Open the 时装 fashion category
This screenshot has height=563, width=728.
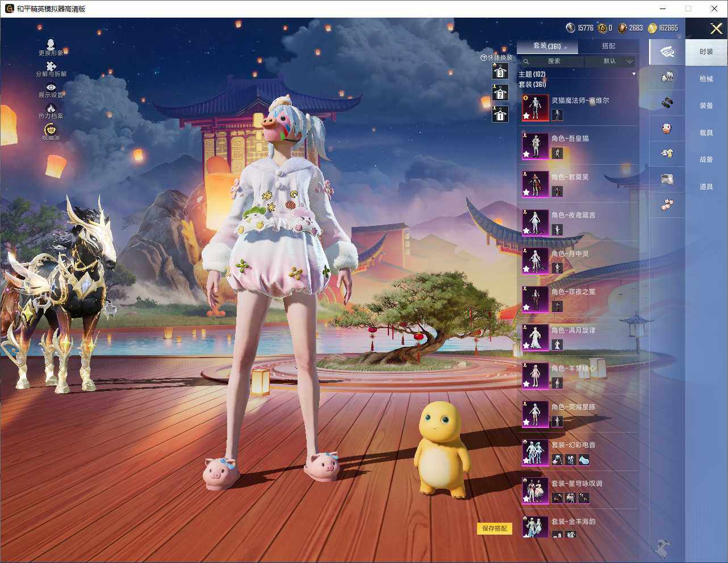(x=706, y=52)
